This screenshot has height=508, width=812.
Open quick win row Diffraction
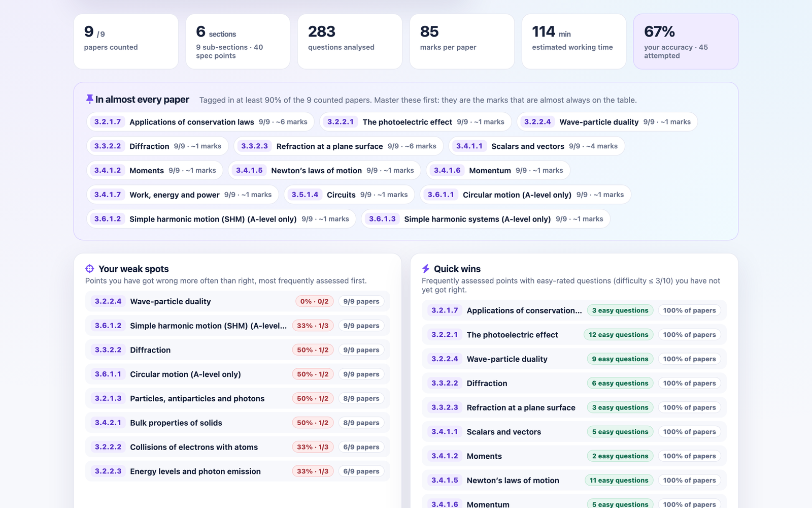tap(574, 384)
